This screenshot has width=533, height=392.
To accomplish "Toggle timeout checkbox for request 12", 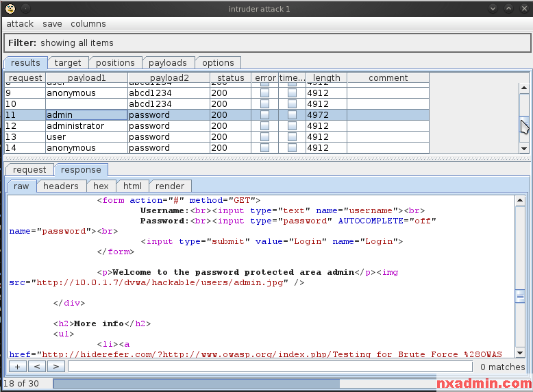I will click(292, 126).
